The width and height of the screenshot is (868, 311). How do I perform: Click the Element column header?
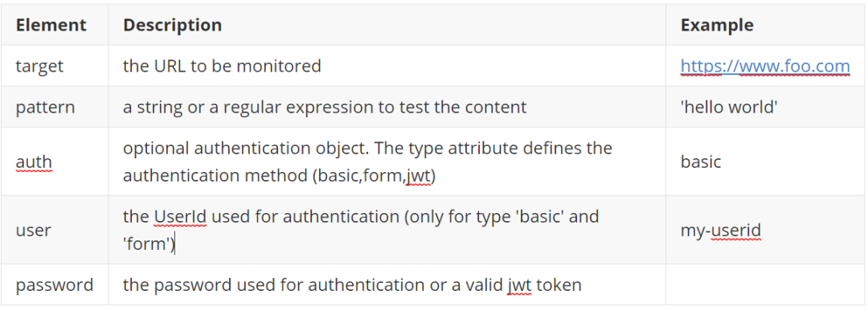click(x=51, y=25)
